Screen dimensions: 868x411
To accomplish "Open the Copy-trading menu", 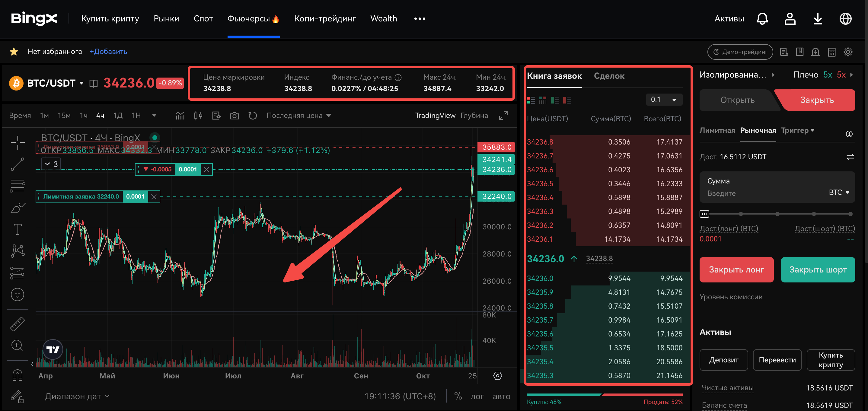I will 324,18.
